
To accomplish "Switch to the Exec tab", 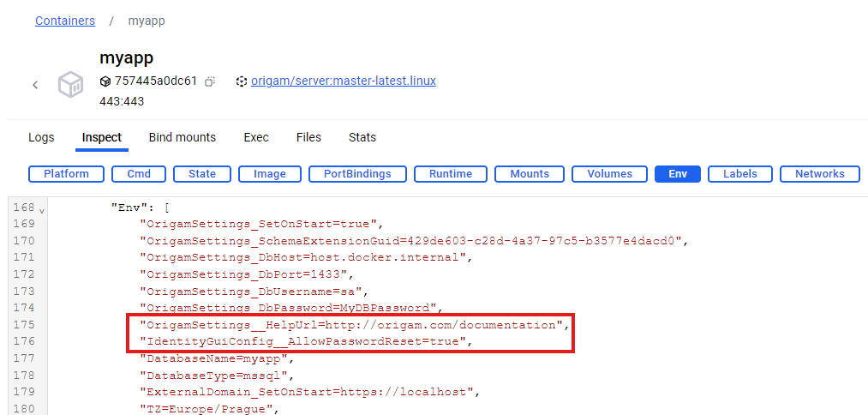I will (x=256, y=137).
